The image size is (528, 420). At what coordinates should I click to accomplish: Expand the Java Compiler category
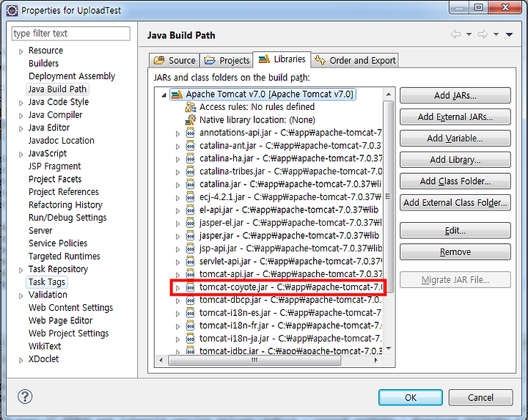coord(21,116)
